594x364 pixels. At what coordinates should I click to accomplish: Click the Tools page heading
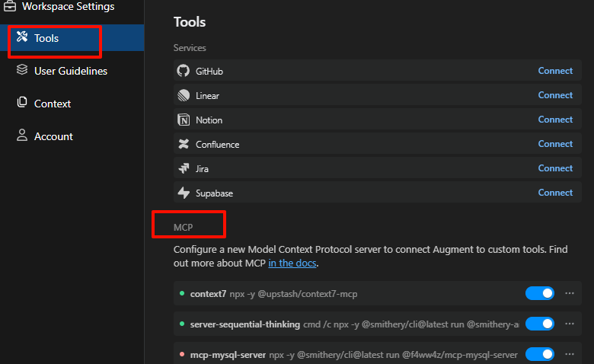190,22
